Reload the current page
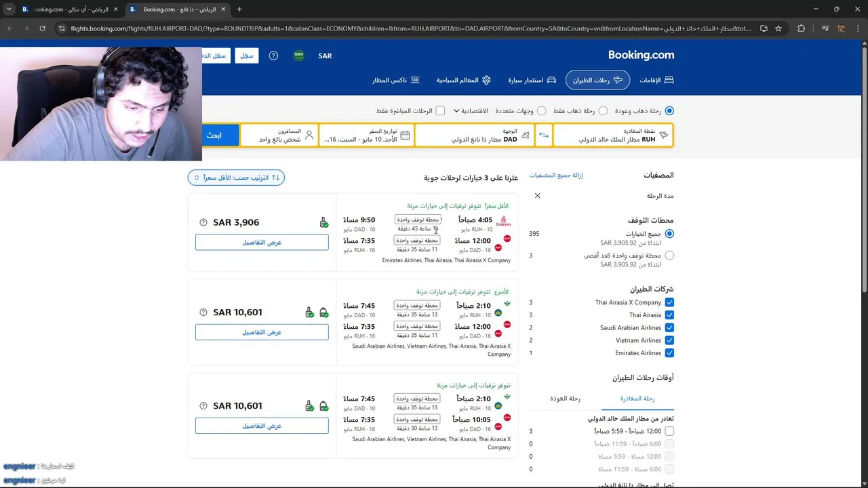Viewport: 868px width, 488px height. 42,28
